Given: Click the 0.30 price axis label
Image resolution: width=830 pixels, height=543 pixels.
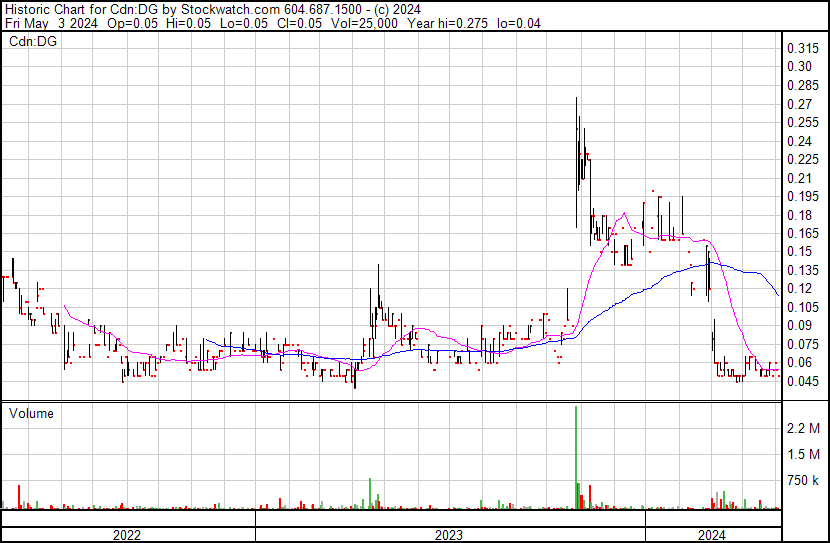Looking at the screenshot, I should (x=799, y=66).
